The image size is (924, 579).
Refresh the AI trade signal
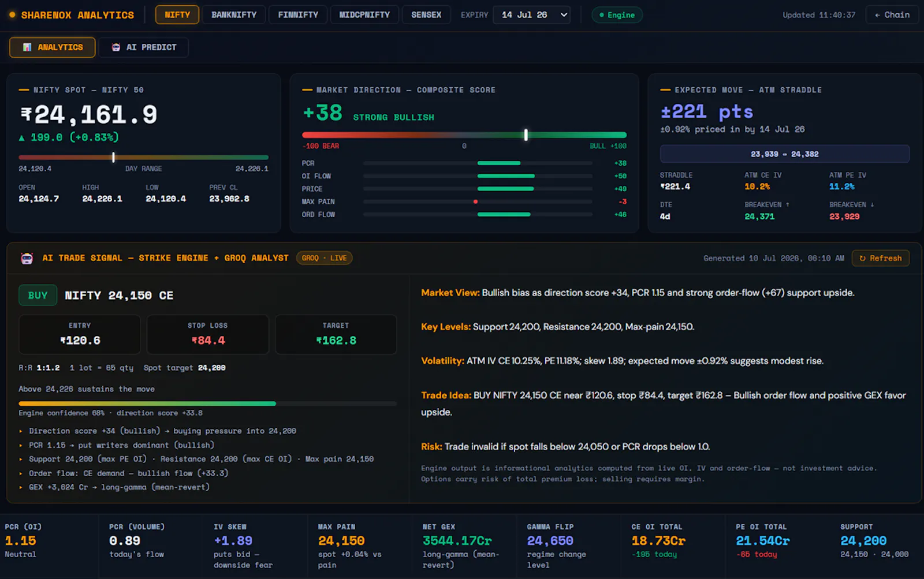(x=881, y=258)
